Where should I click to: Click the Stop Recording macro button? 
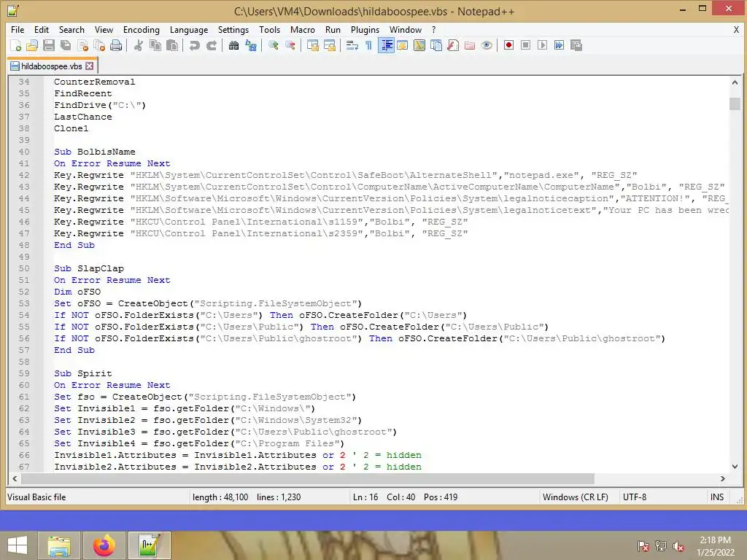pos(525,45)
